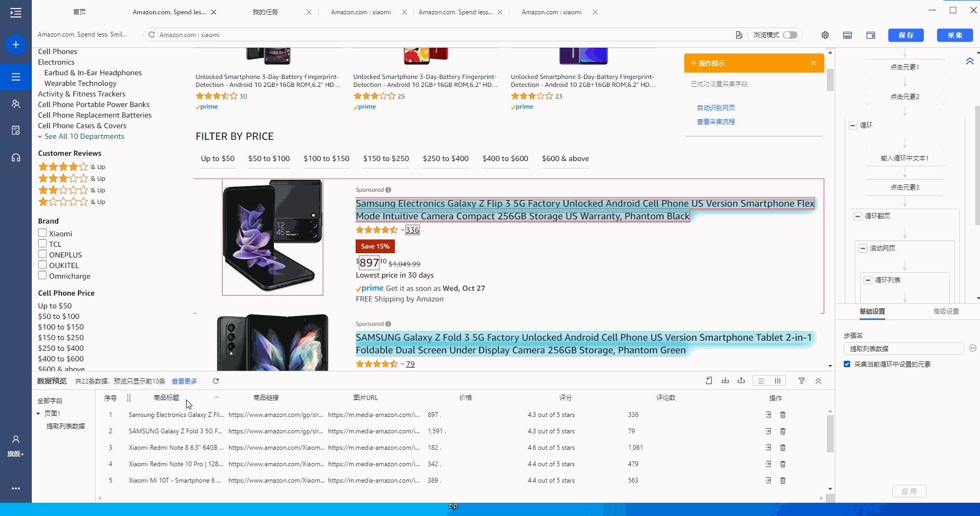Open the headset support icon in sidebar
980x516 pixels.
16,157
